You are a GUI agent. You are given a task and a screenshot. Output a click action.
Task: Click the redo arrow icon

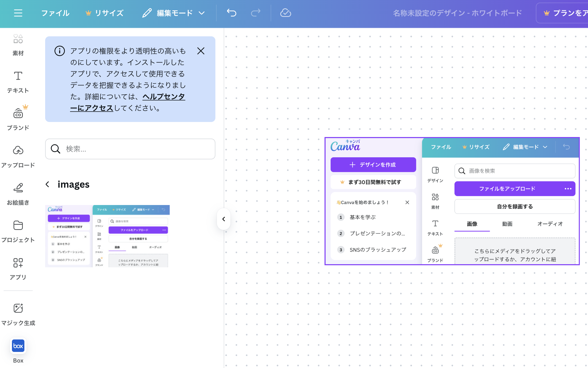pyautogui.click(x=256, y=13)
